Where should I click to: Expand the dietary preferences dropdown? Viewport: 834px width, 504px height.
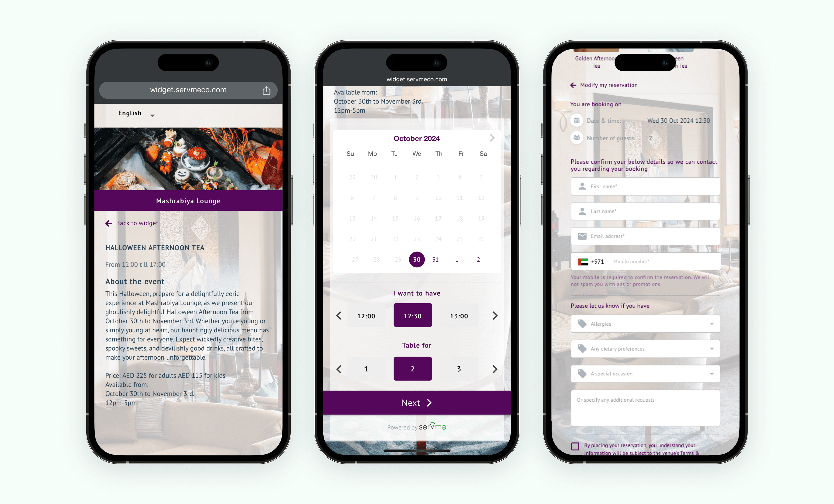(x=645, y=348)
